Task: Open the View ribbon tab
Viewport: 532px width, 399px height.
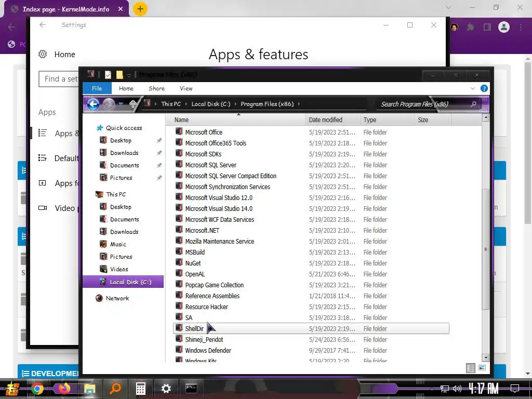Action: click(186, 88)
